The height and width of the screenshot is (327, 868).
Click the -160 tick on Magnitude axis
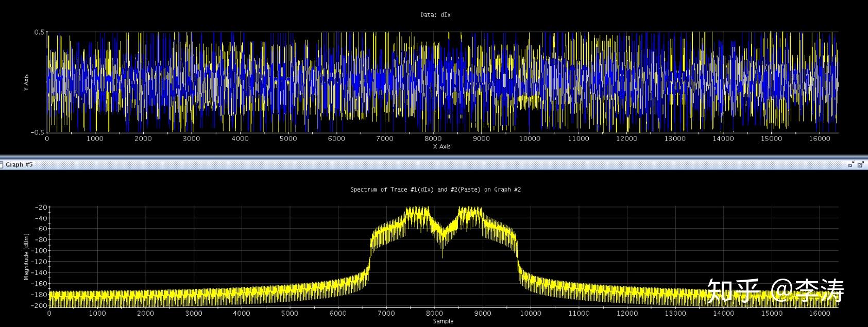click(40, 284)
